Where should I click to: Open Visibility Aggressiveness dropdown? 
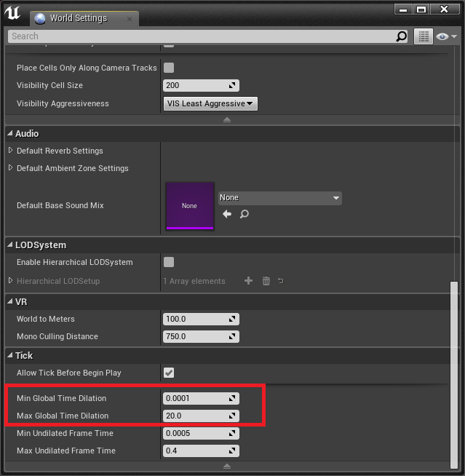210,103
